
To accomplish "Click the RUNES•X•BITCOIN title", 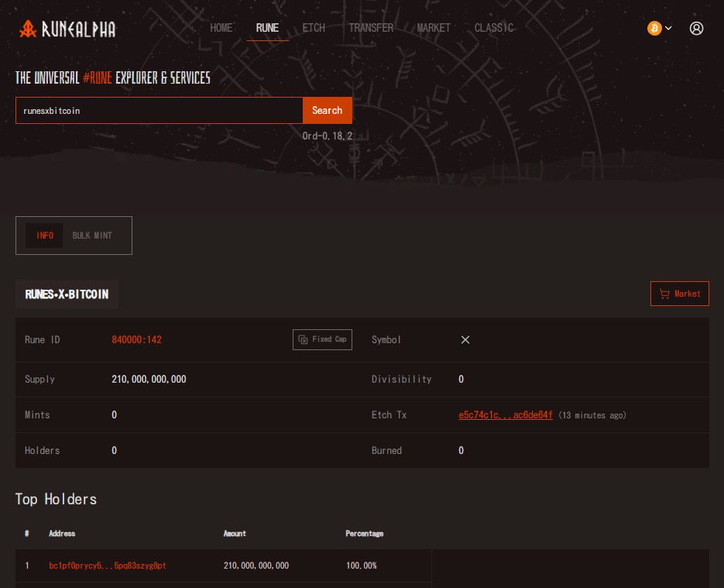I will [67, 294].
